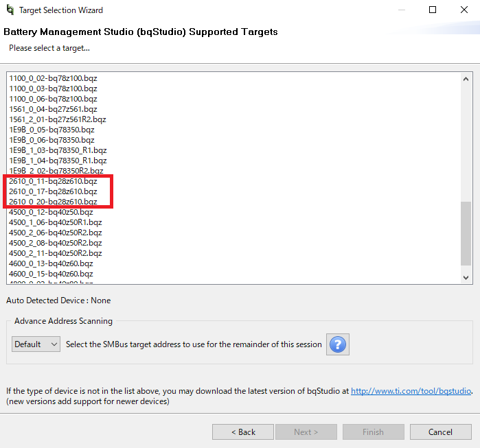Viewport: 480px width, 448px height.
Task: Click the list scrollbar up arrow
Action: (x=466, y=79)
